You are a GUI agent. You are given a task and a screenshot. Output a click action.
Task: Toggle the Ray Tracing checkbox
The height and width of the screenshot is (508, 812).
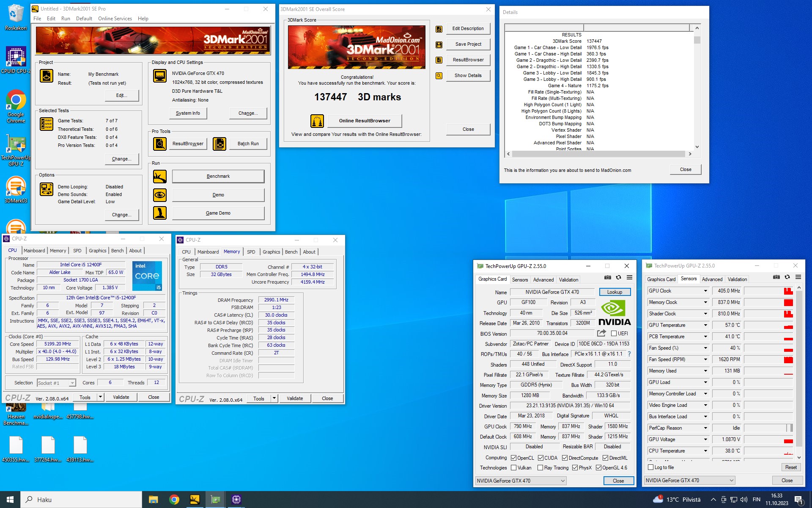[x=540, y=468]
